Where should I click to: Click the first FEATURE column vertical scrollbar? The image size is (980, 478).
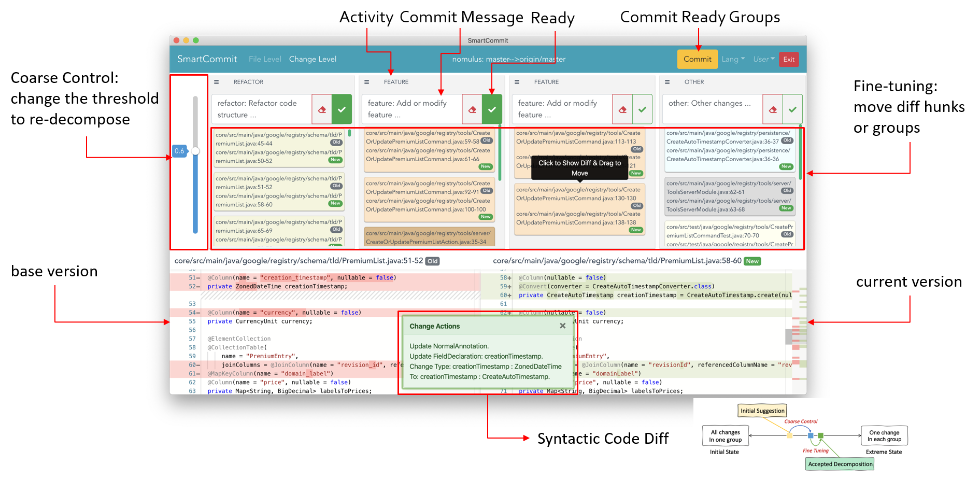tap(500, 152)
